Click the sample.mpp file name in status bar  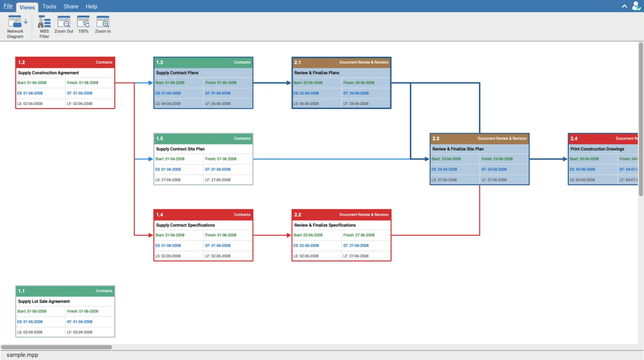click(22, 355)
